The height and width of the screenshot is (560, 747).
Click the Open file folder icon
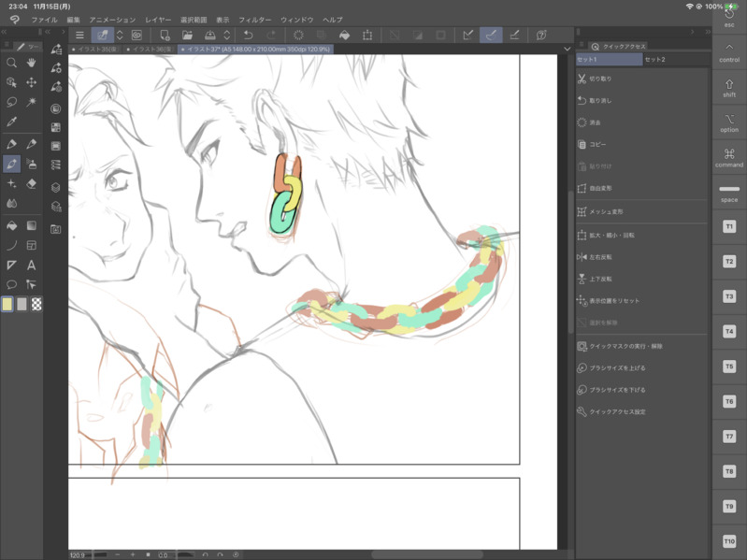point(187,36)
